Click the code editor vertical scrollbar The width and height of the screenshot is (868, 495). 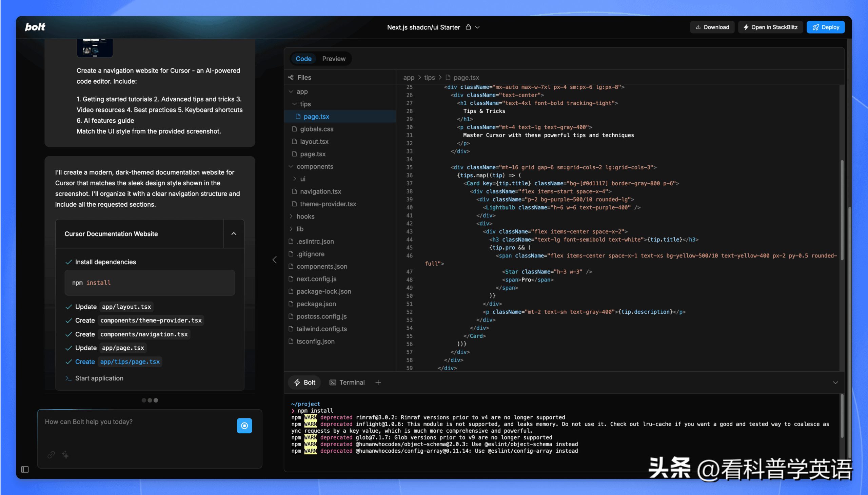[x=842, y=211]
